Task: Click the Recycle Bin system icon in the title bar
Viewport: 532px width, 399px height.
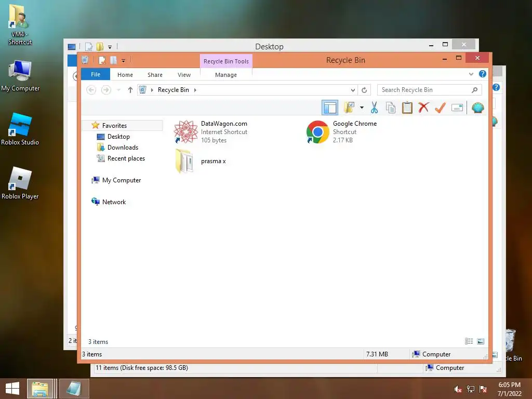Action: point(85,60)
